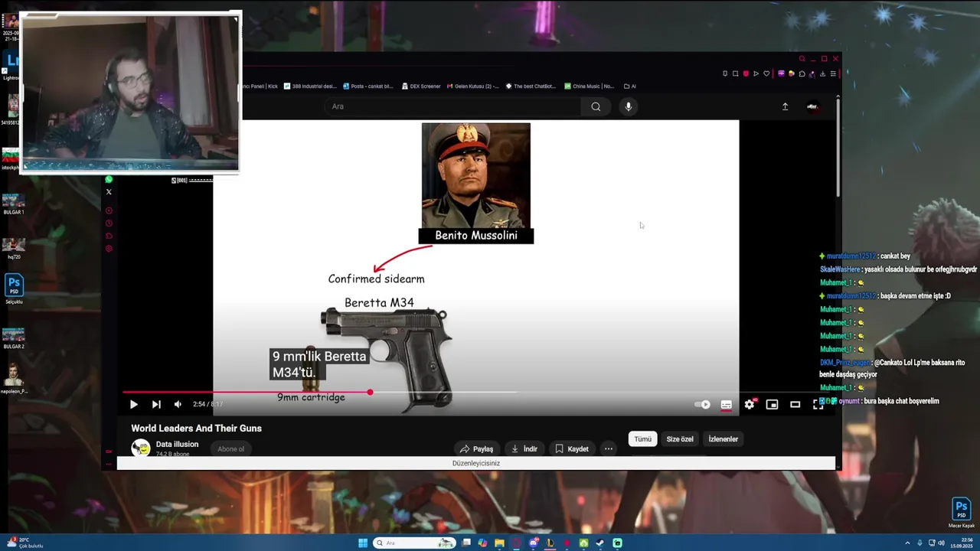Expand the AI bookmarks folder
The image size is (980, 551).
[x=630, y=86]
